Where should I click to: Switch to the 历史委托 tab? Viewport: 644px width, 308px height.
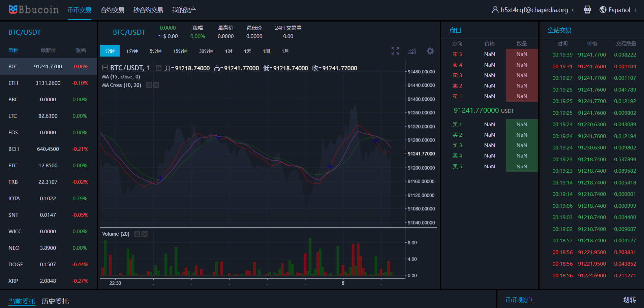click(55, 301)
